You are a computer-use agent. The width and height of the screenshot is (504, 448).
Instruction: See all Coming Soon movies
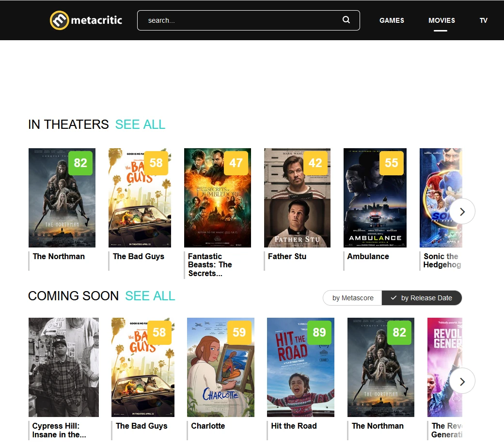click(x=150, y=296)
